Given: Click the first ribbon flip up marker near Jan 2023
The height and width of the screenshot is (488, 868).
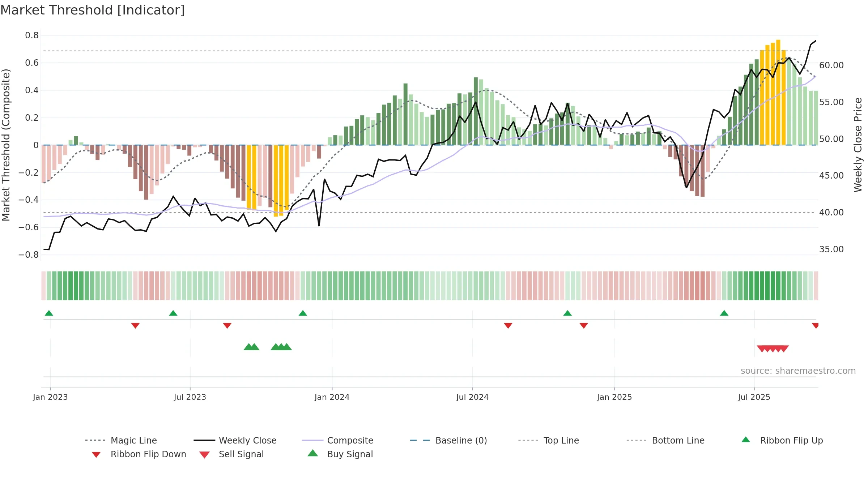Looking at the screenshot, I should 49,313.
